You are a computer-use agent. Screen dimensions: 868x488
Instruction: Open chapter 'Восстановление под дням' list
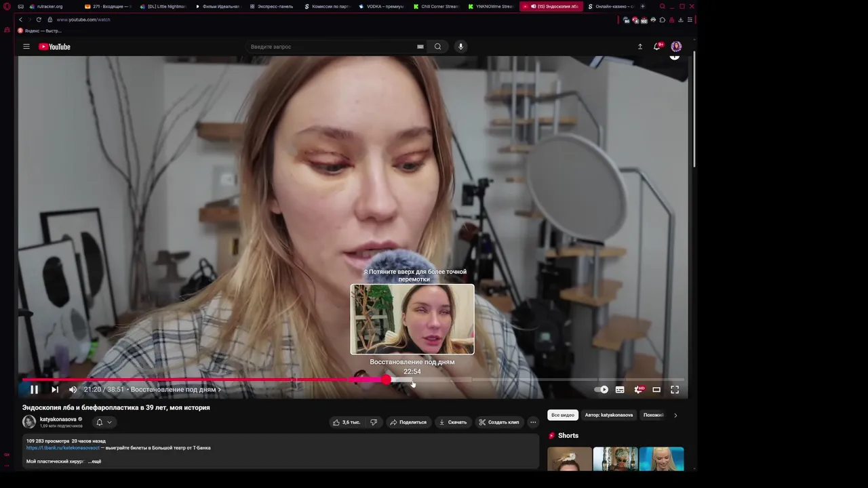point(176,390)
